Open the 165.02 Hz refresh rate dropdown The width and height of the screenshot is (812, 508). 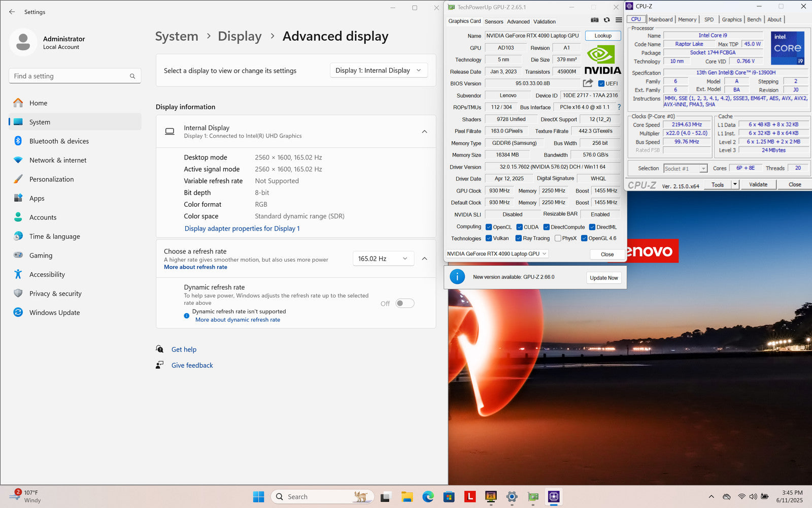[x=383, y=259]
